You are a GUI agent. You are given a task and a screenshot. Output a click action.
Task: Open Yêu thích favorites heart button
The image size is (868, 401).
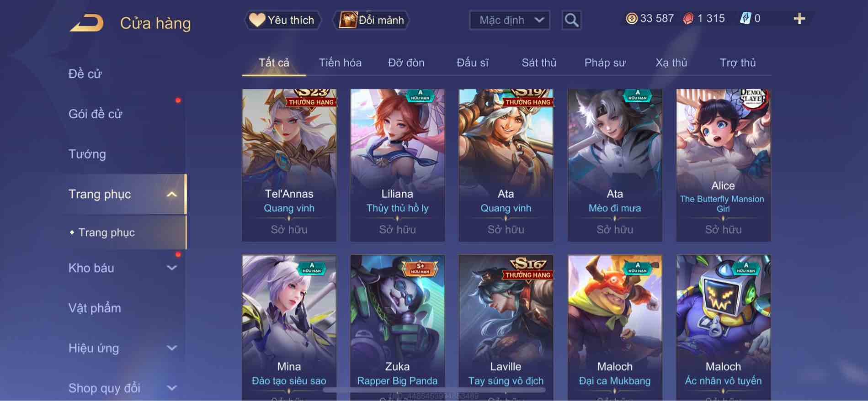(x=282, y=20)
